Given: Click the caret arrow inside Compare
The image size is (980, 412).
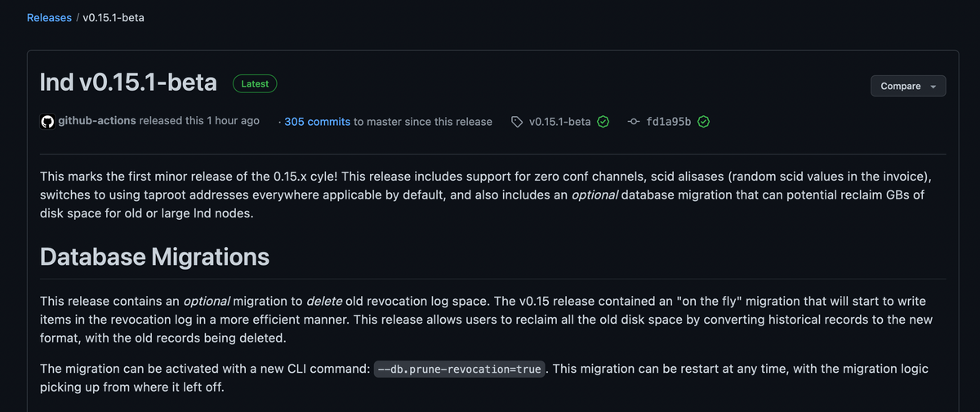Looking at the screenshot, I should tap(933, 87).
